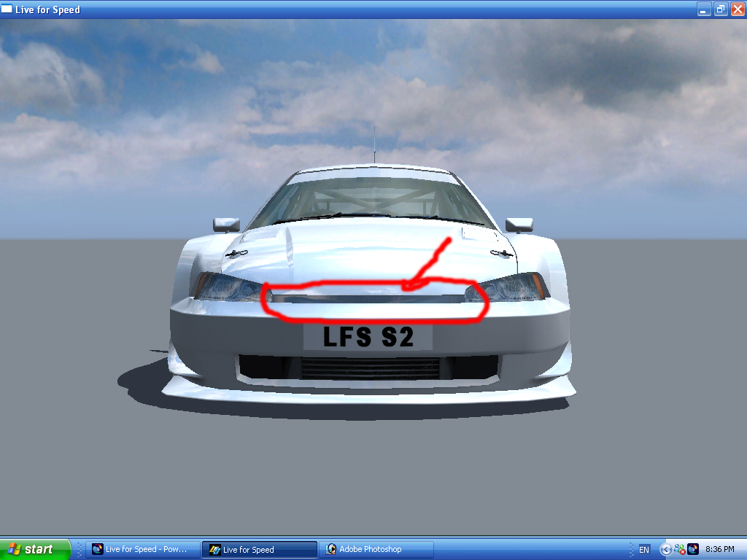Click the LFS S2 number plate on the car

pos(368,337)
